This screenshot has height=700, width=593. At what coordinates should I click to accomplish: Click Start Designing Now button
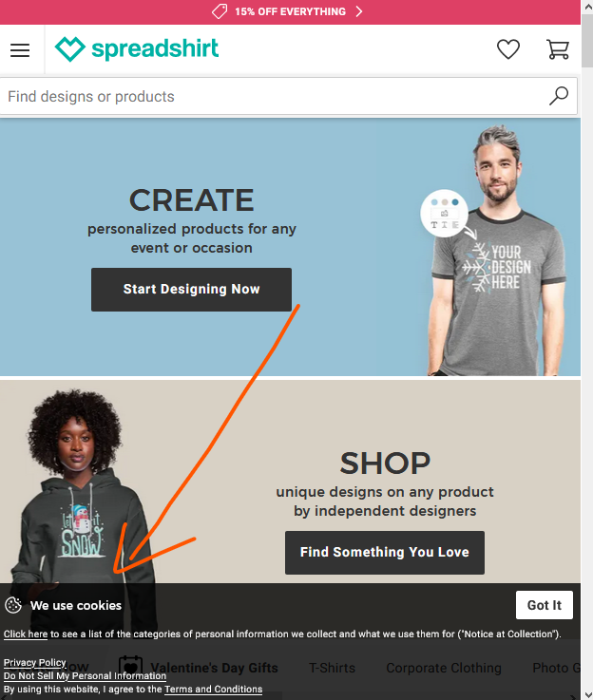[191, 290]
